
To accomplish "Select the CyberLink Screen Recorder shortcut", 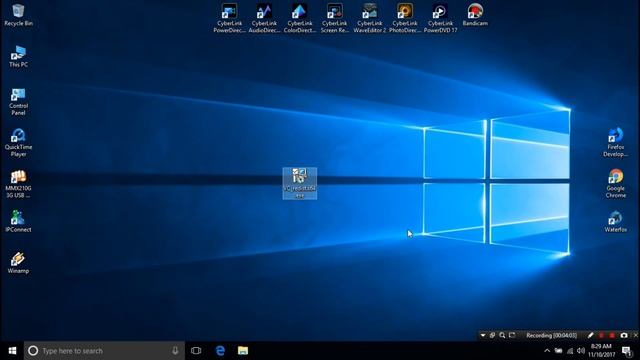I will (x=335, y=18).
